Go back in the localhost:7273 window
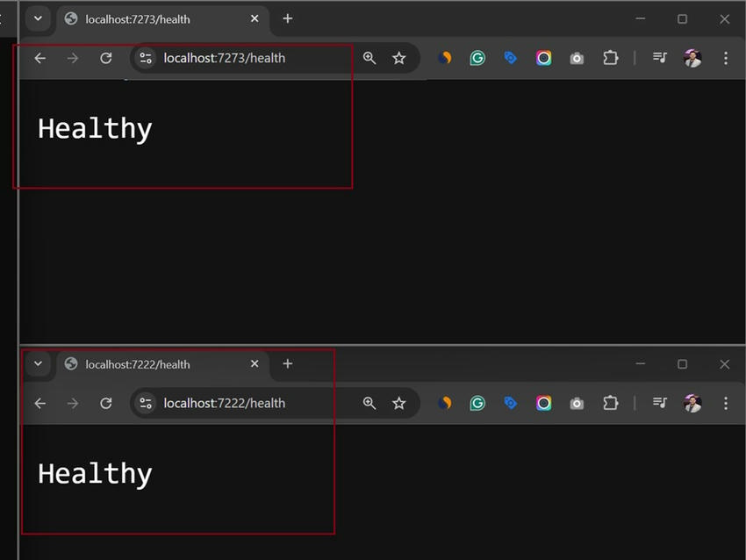The width and height of the screenshot is (746, 560). [x=40, y=58]
